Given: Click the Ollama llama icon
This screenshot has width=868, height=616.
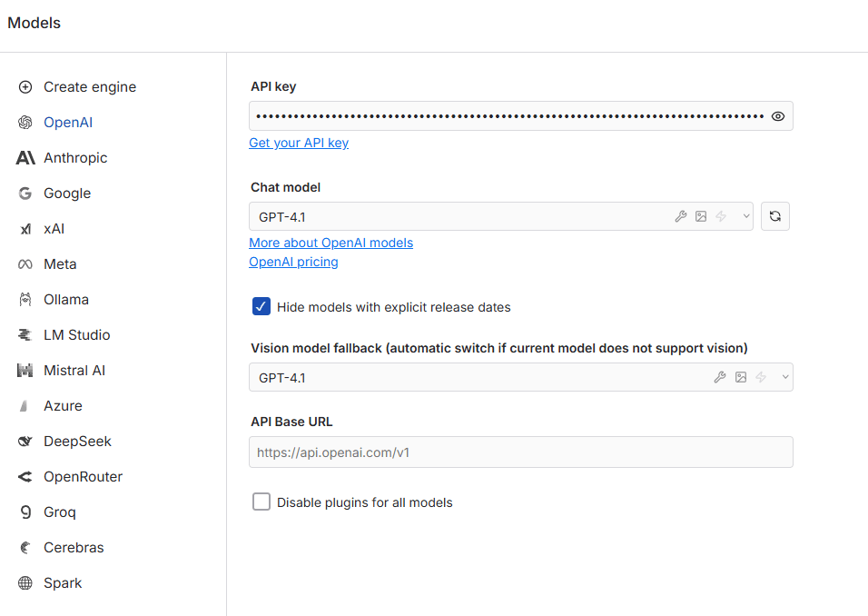Looking at the screenshot, I should [x=25, y=300].
